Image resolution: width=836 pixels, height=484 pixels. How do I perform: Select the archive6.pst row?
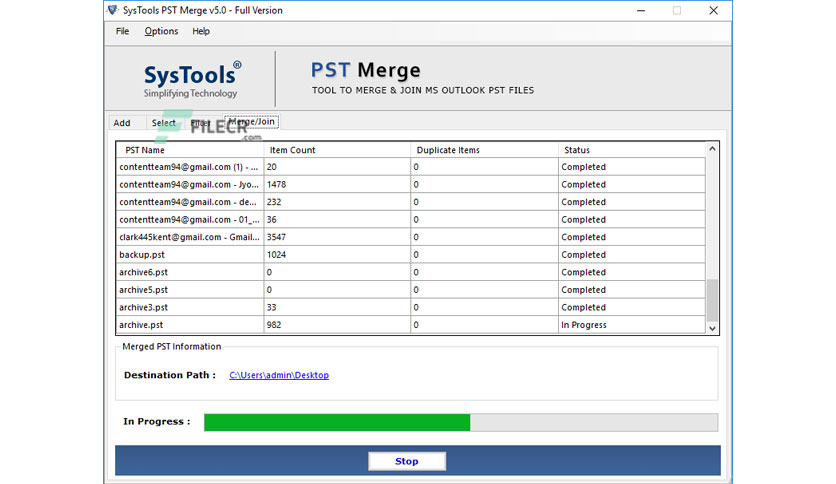click(x=411, y=272)
